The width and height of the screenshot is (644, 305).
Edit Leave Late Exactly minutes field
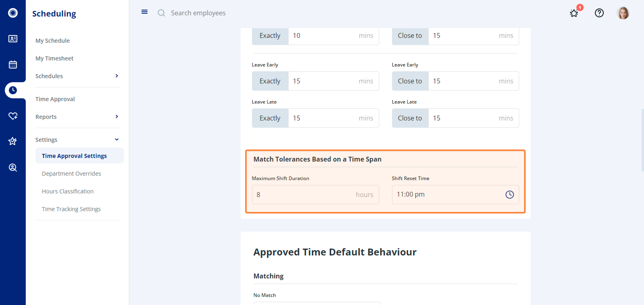(333, 118)
